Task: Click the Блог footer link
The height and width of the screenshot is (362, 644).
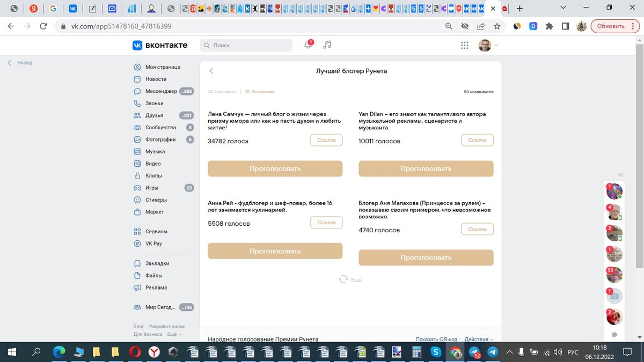Action: (138, 326)
